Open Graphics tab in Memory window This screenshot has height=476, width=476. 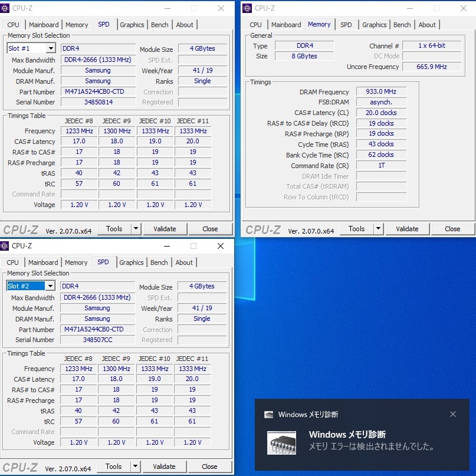point(375,25)
